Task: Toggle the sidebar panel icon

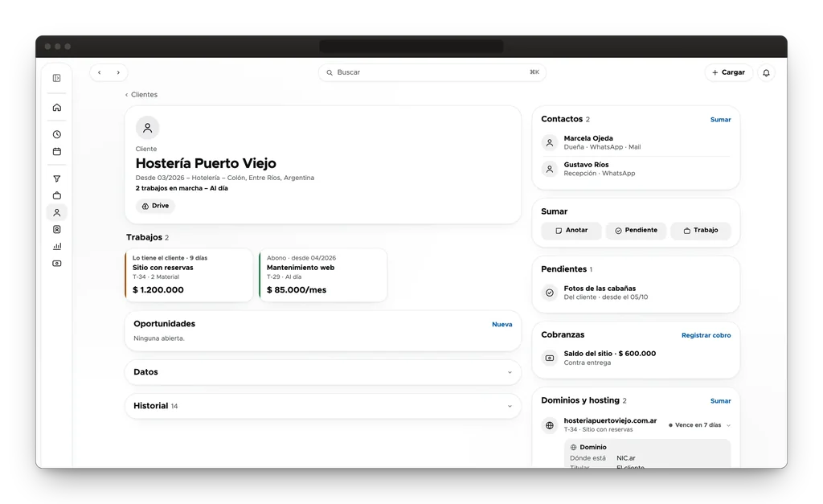Action: click(57, 78)
